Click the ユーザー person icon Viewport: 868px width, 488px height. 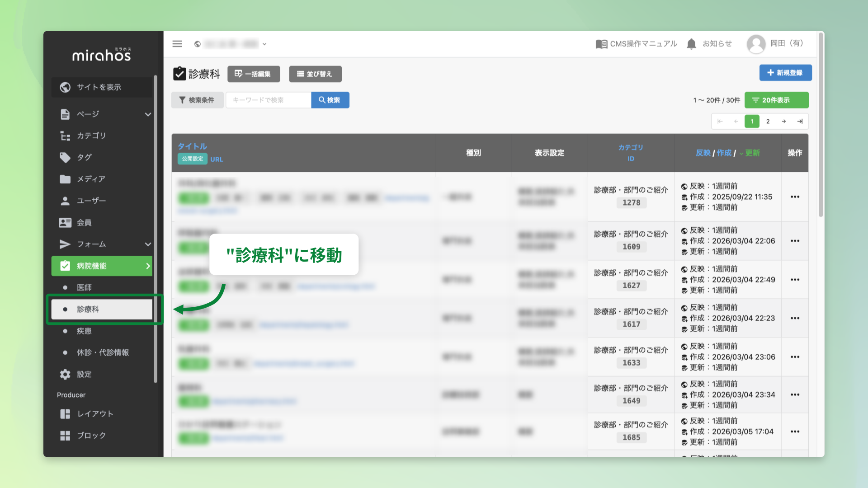coord(65,201)
